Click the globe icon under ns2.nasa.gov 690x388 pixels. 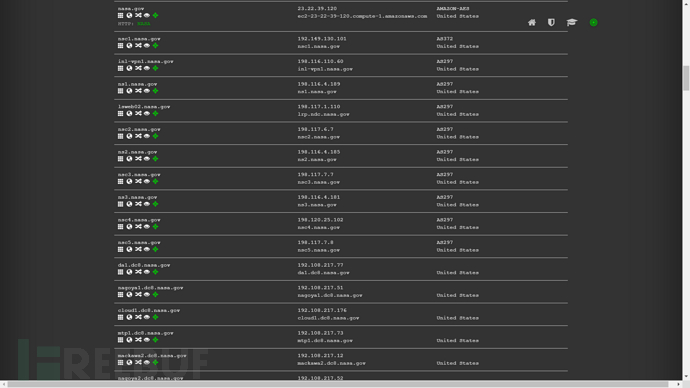(x=129, y=159)
